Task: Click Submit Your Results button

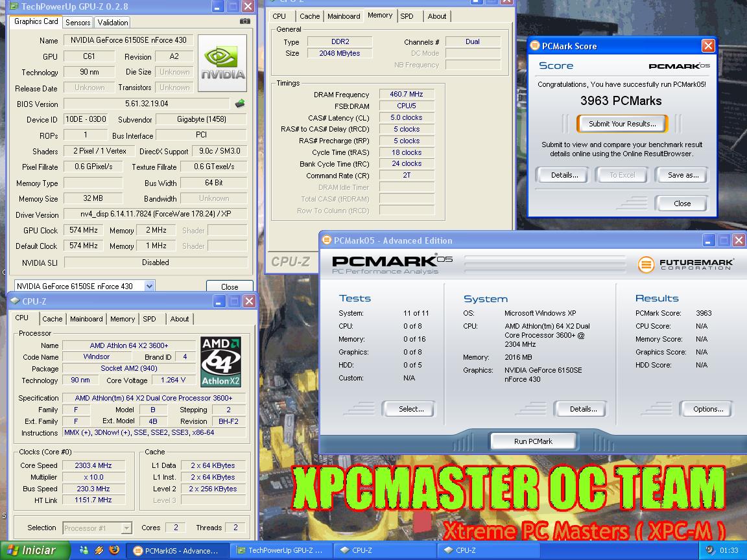Action: (622, 124)
